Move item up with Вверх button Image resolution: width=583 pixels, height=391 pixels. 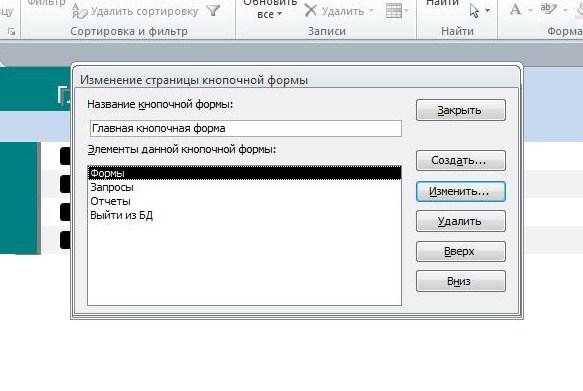click(461, 251)
